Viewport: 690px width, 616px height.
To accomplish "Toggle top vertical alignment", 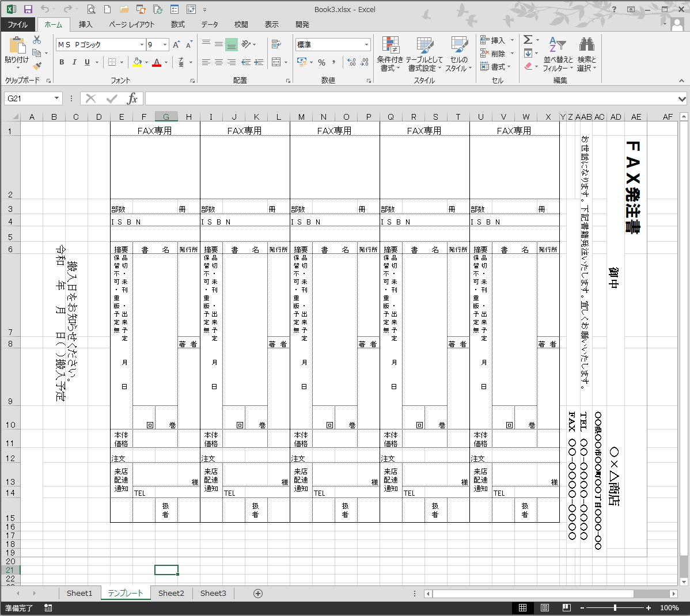I will (206, 44).
